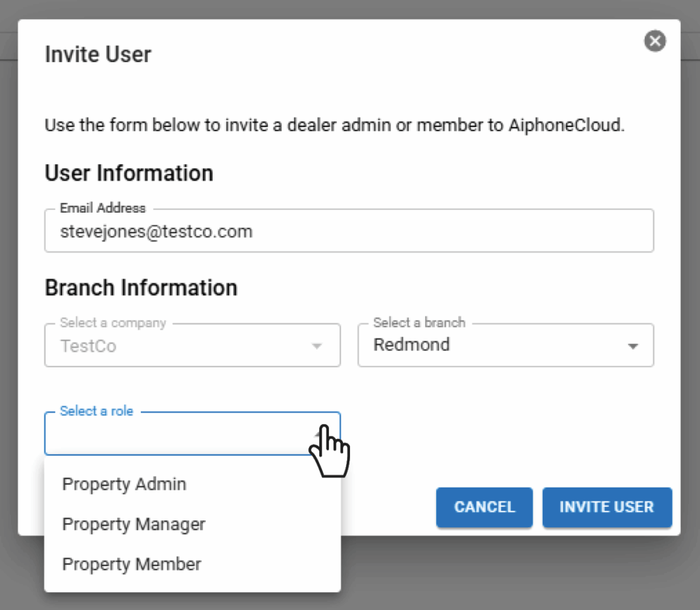
Task: Click the Branch Information heading
Action: (x=141, y=287)
